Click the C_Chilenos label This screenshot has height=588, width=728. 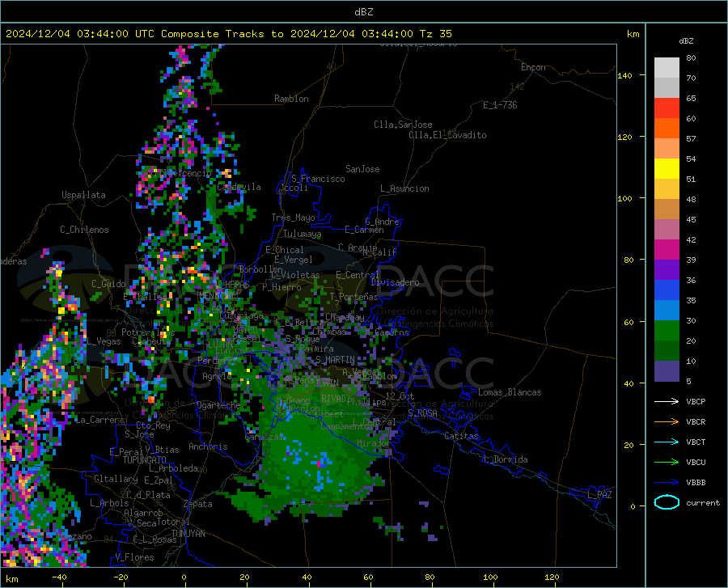click(84, 230)
